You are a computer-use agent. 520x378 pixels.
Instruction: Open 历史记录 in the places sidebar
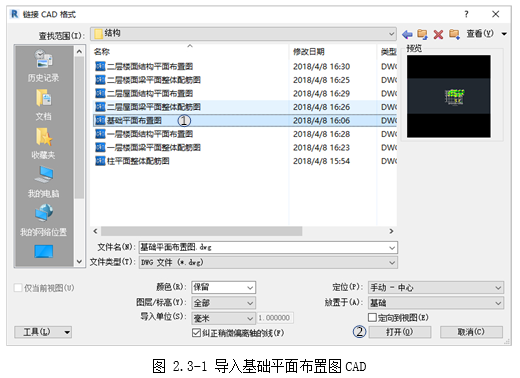(x=44, y=66)
